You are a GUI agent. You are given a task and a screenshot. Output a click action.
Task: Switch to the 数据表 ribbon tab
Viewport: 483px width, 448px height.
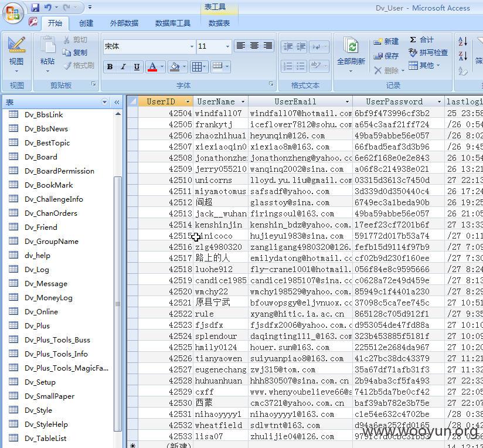click(219, 23)
